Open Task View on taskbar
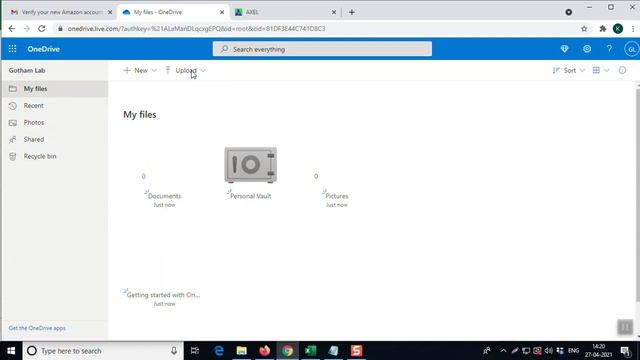Screen dimensions: 640x360 pyautogui.click(x=195, y=351)
